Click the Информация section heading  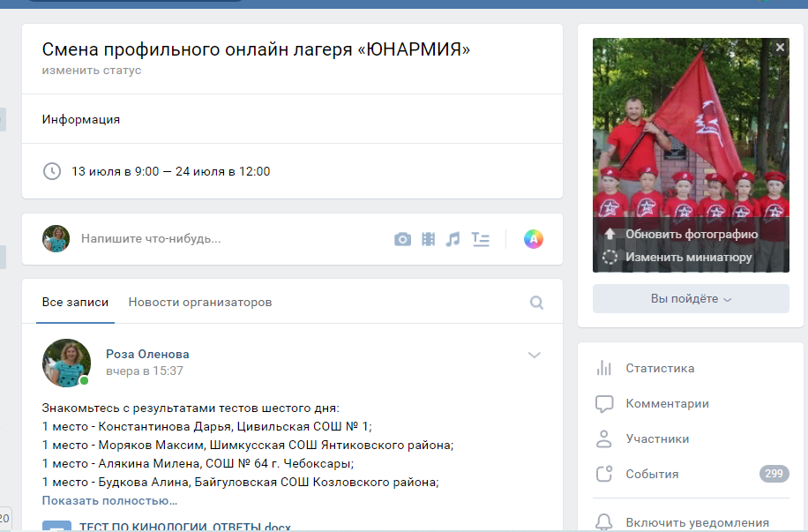pyautogui.click(x=81, y=120)
